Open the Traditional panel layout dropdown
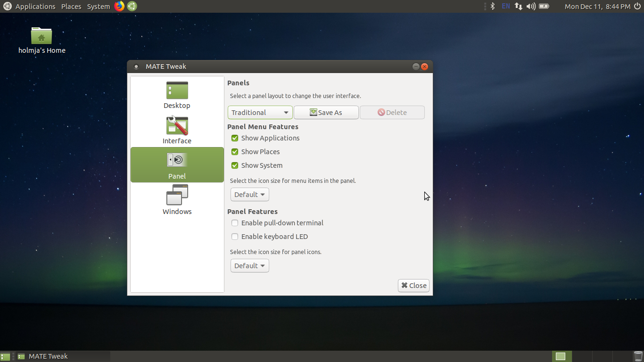The height and width of the screenshot is (362, 644). click(260, 113)
